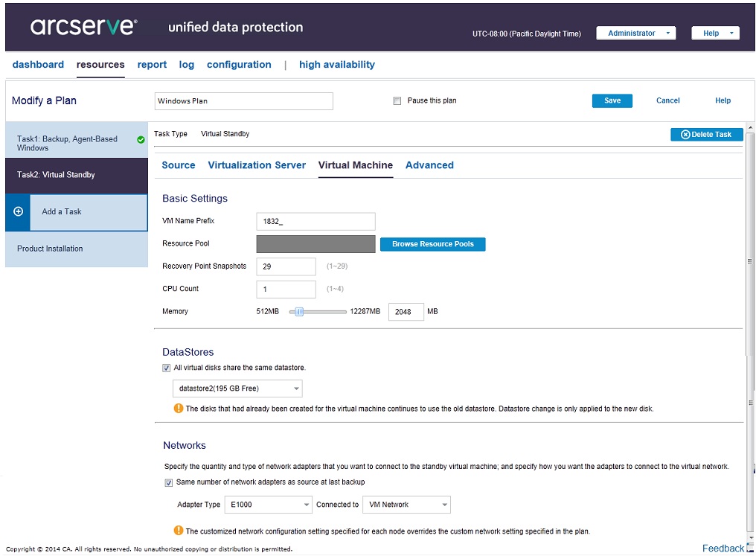Click the arcserve logo in header
The height and width of the screenshot is (556, 756).
84,27
